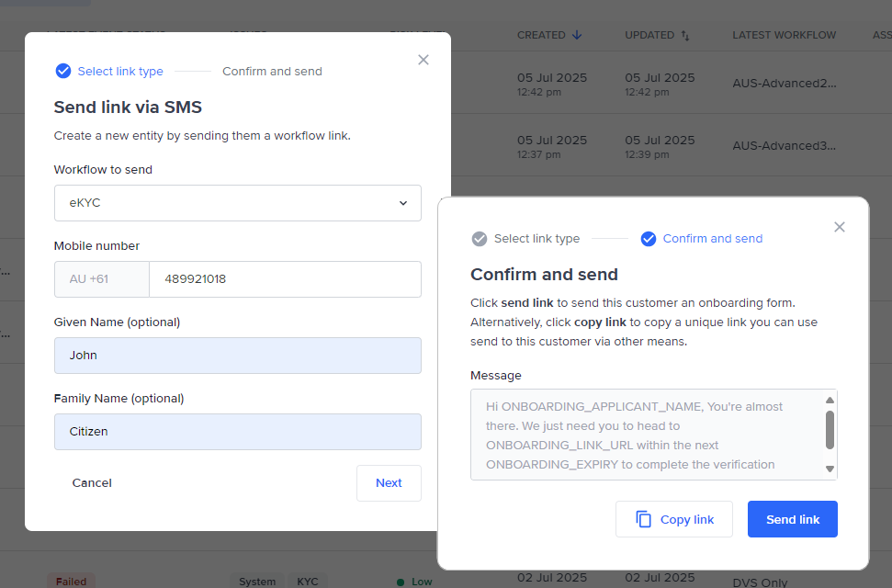
Task: Sort by Updated column arrows
Action: coord(684,35)
